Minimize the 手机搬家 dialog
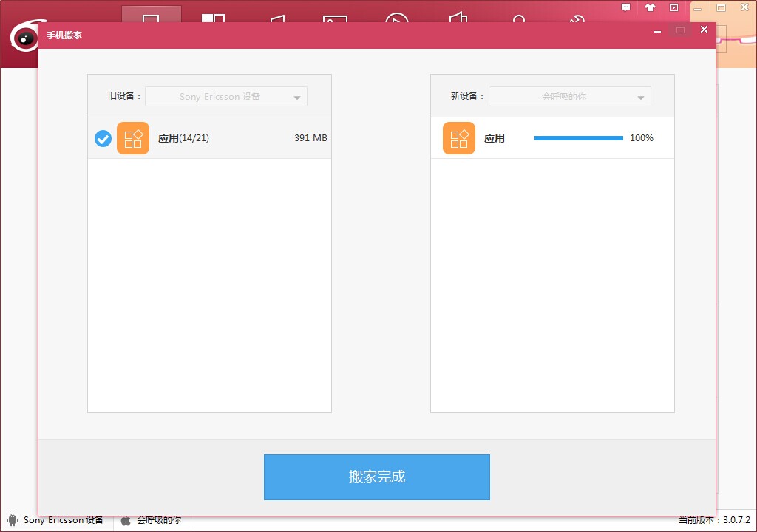Screen dimensions: 757x532 pos(657,30)
